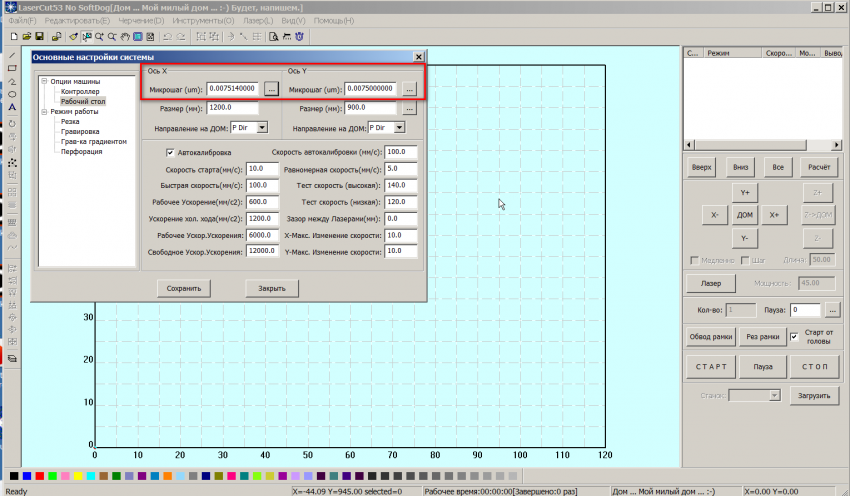Click the Save floppy disk icon
This screenshot has height=496, width=850.
coord(38,36)
